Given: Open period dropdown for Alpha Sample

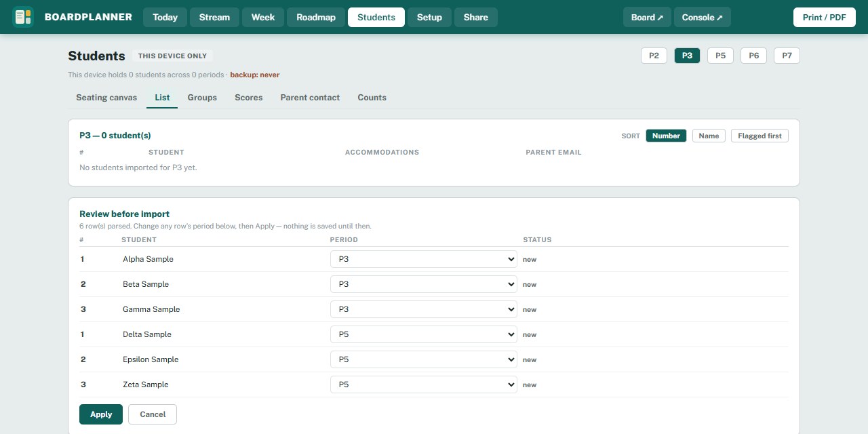Looking at the screenshot, I should click(424, 259).
